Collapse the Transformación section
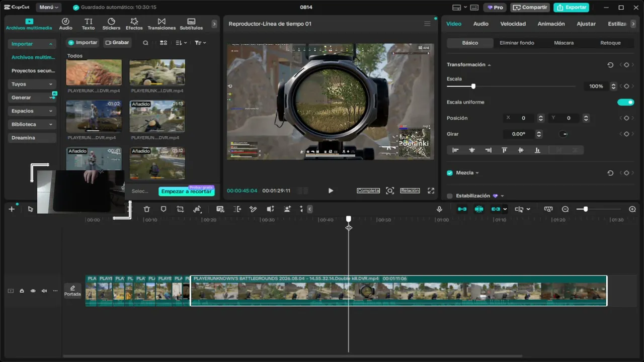 pyautogui.click(x=489, y=65)
